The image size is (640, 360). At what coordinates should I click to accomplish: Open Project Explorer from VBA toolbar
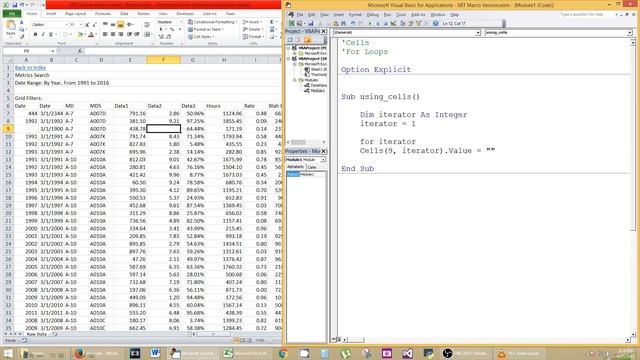(x=403, y=23)
